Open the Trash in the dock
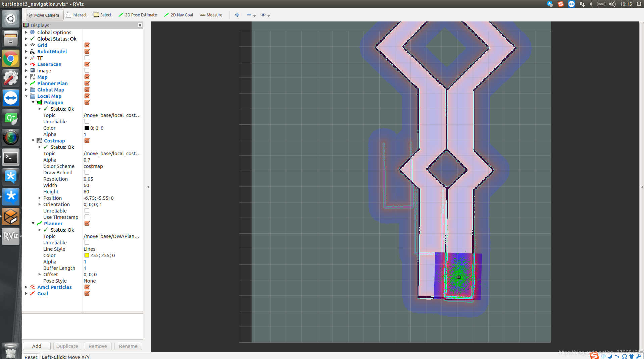The height and width of the screenshot is (359, 644). (x=11, y=351)
